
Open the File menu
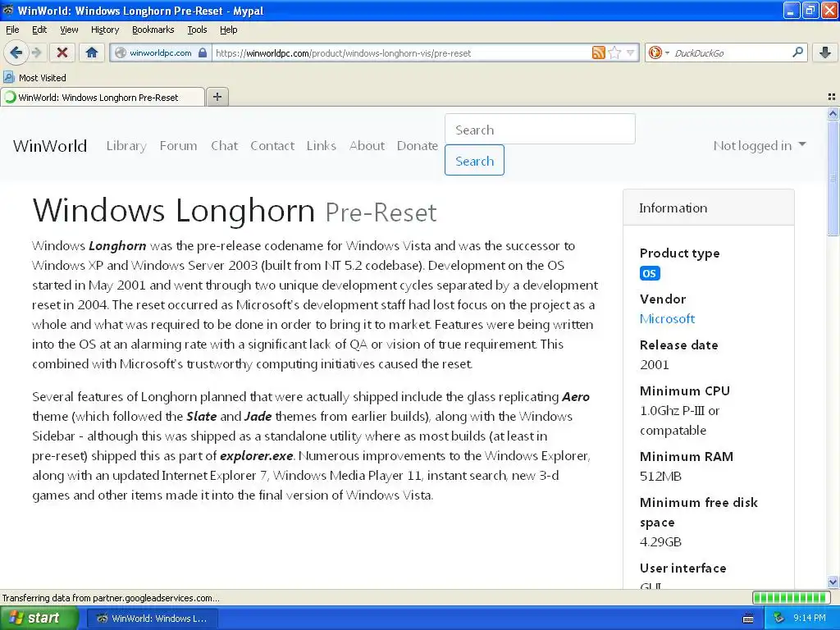12,30
